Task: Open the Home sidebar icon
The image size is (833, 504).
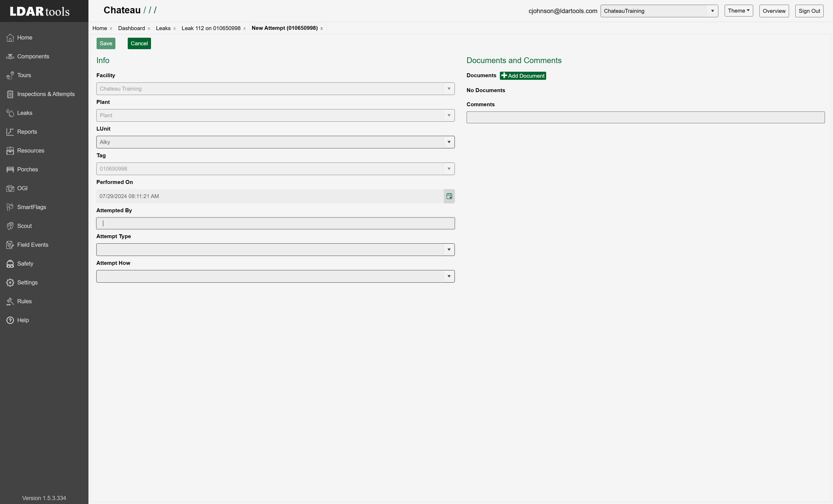Action: pos(10,37)
